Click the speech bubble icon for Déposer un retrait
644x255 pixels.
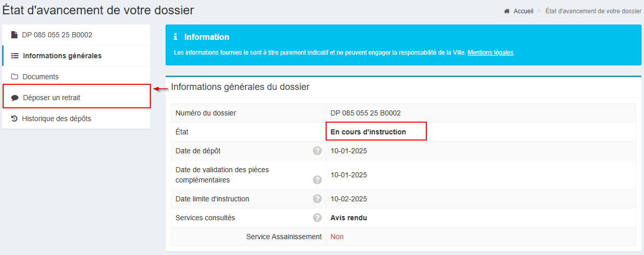(x=15, y=98)
